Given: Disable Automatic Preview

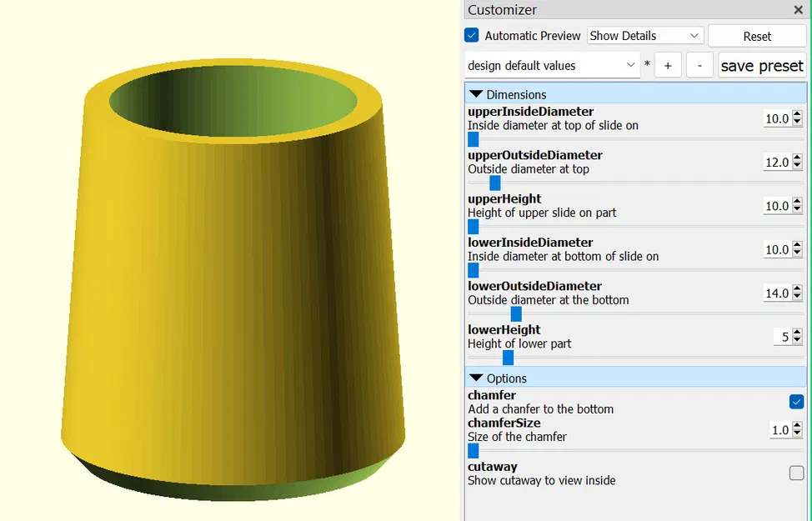Looking at the screenshot, I should pos(471,35).
